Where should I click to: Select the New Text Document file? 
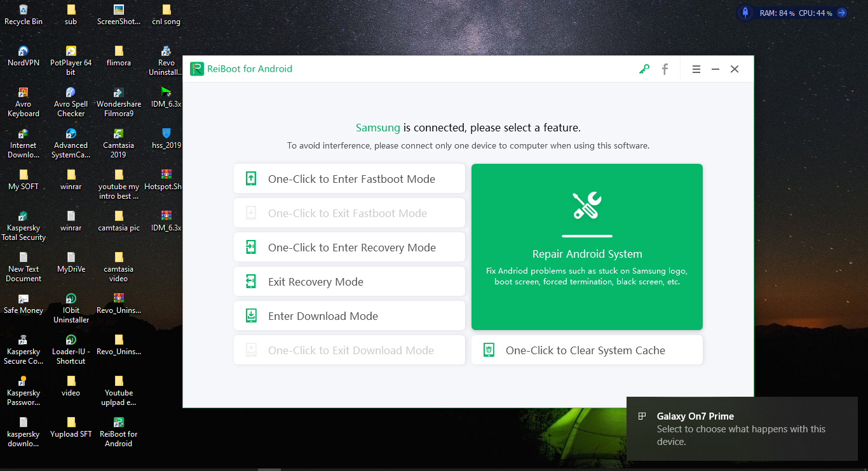pyautogui.click(x=24, y=267)
